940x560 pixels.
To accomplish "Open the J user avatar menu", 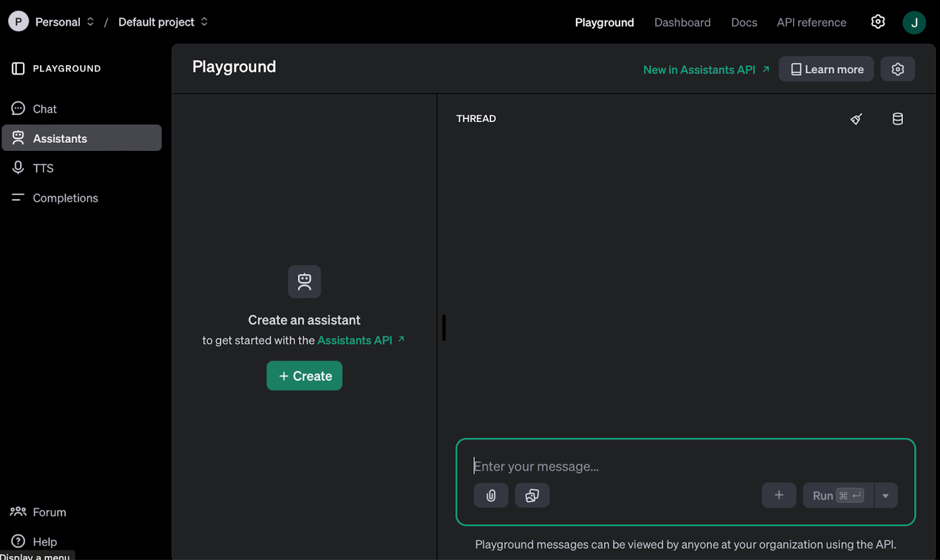I will pos(914,22).
